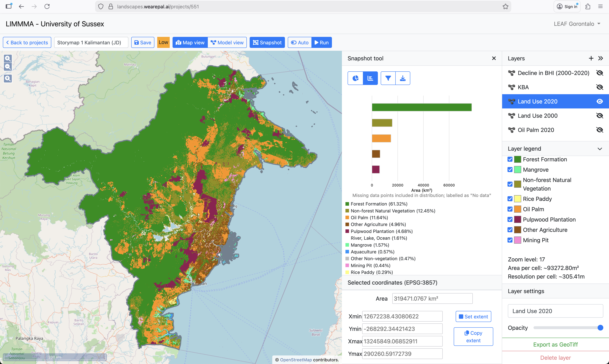Image resolution: width=609 pixels, height=364 pixels.
Task: Click the map zoom-in magnifier icon
Action: tap(8, 58)
